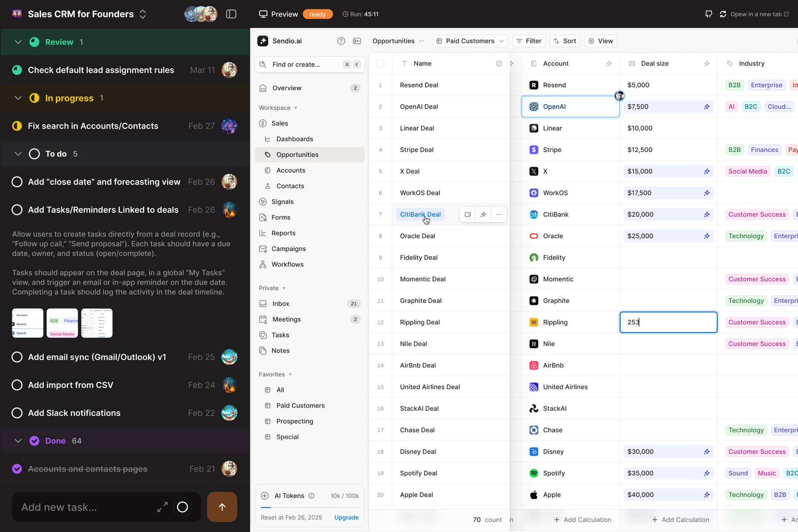Click the sidebar layout toggle icon
798x532 pixels.
(x=231, y=14)
